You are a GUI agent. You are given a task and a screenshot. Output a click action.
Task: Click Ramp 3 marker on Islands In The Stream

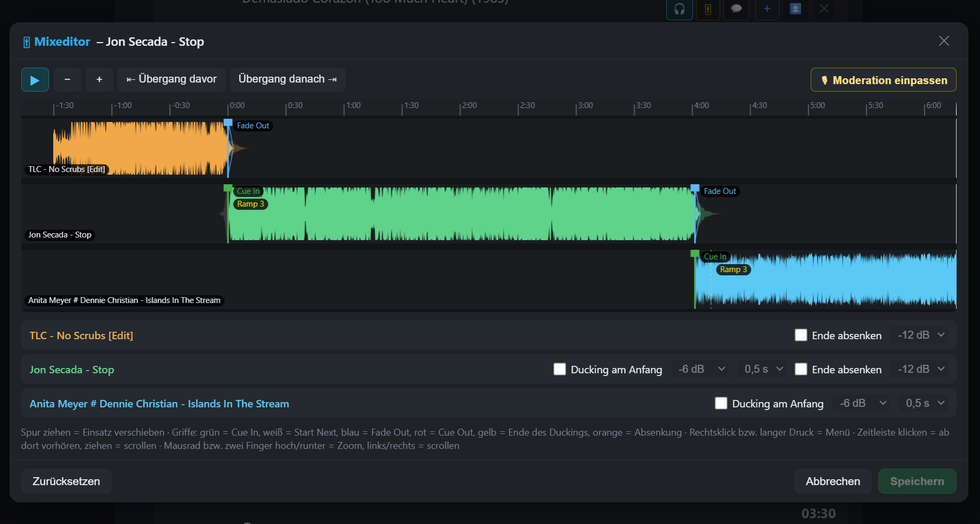pyautogui.click(x=733, y=269)
